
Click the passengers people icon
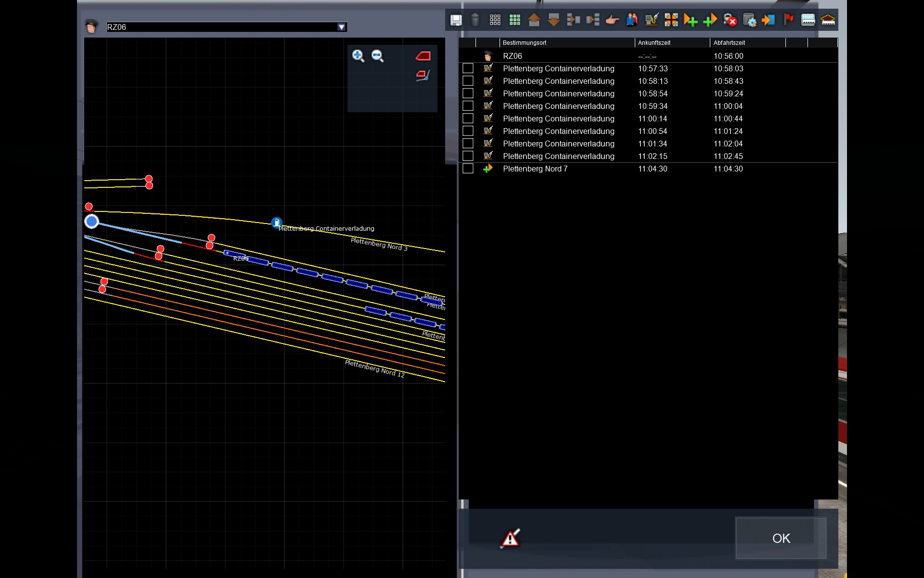click(632, 20)
